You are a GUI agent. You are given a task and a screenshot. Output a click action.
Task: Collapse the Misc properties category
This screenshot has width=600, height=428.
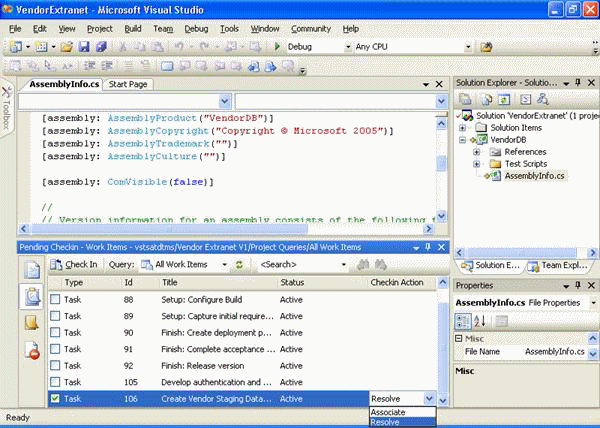click(458, 338)
